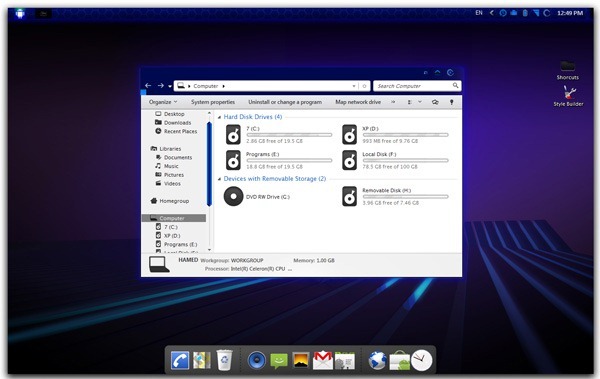Open the Recycle Bin from the dock
Image resolution: width=600 pixels, height=379 pixels.
[224, 360]
